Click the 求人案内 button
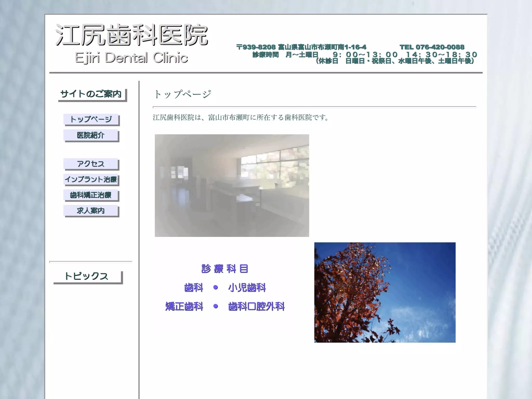This screenshot has height=399, width=532. (91, 211)
